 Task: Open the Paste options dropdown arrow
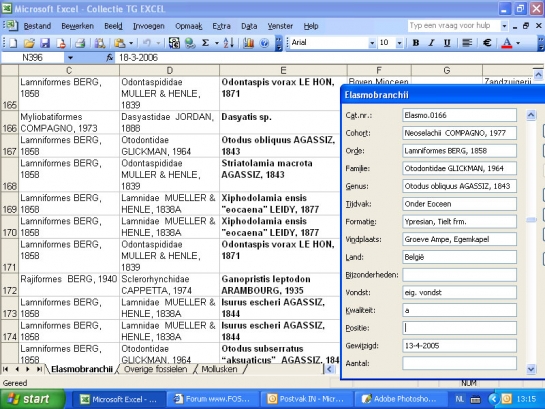coord(131,43)
